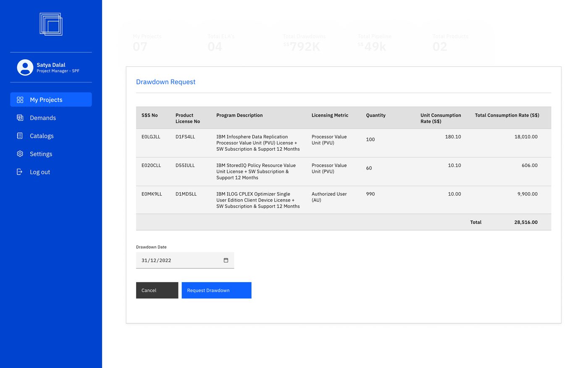Image resolution: width=588 pixels, height=368 pixels.
Task: Click the Quantity column header
Action: tap(376, 115)
